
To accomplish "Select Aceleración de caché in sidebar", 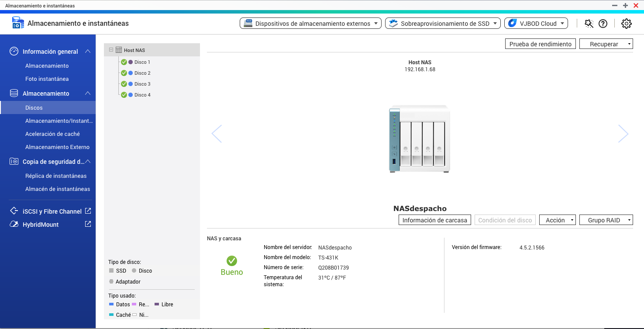I will (x=52, y=134).
